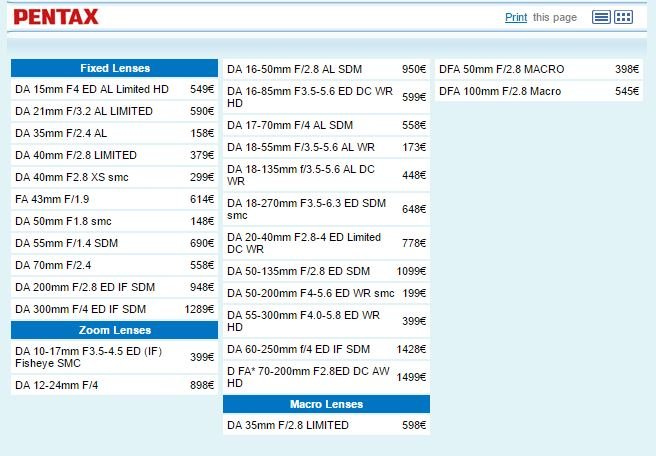Select the Fixed Lenses section header
The height and width of the screenshot is (456, 656).
pyautogui.click(x=114, y=68)
